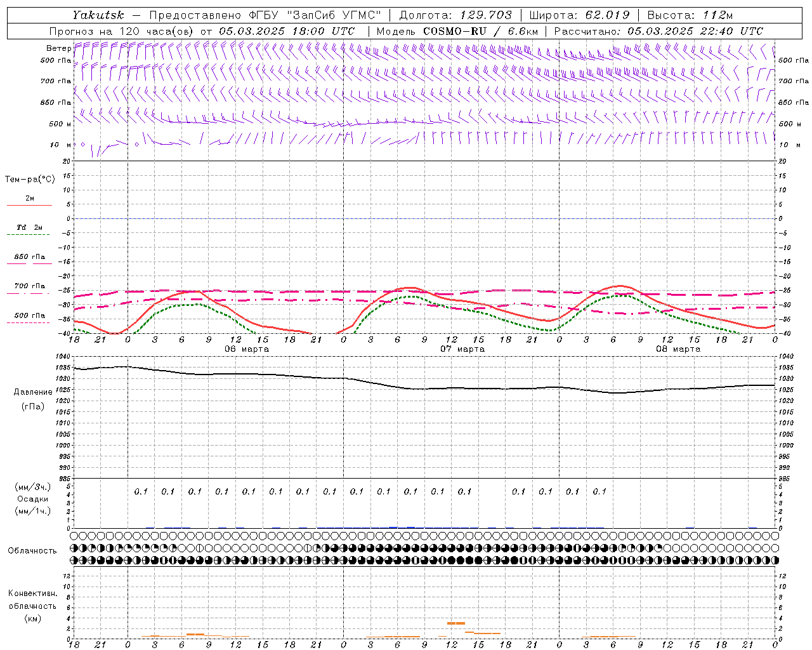
Task: Click the '(мм/1ч.)' precipitation unit label
Action: (x=32, y=511)
